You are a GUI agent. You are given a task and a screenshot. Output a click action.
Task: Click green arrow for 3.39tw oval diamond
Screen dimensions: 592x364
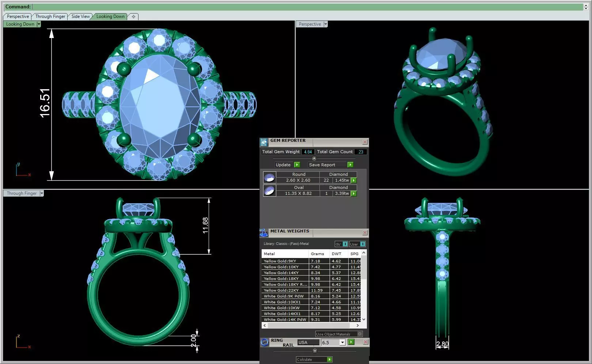tap(354, 194)
